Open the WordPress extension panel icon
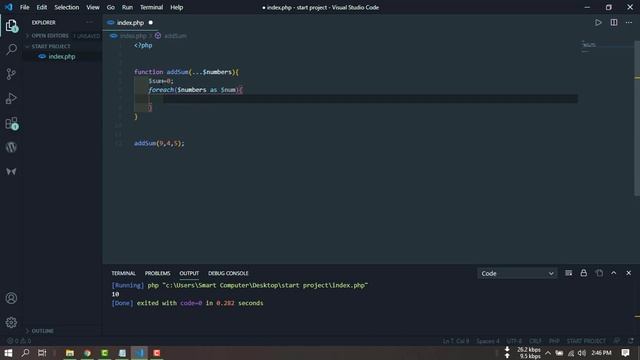640x360 pixels. click(11, 147)
